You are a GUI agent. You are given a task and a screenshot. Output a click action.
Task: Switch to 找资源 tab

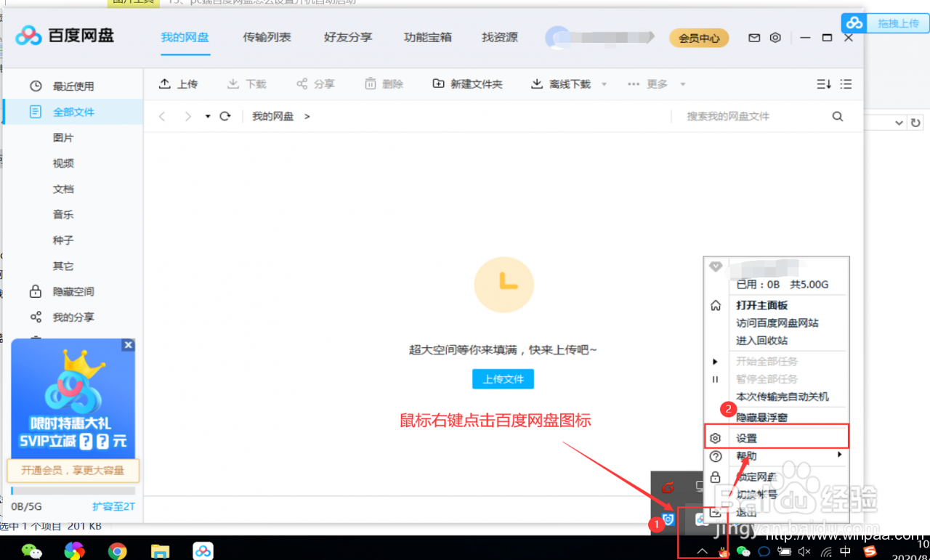point(500,37)
